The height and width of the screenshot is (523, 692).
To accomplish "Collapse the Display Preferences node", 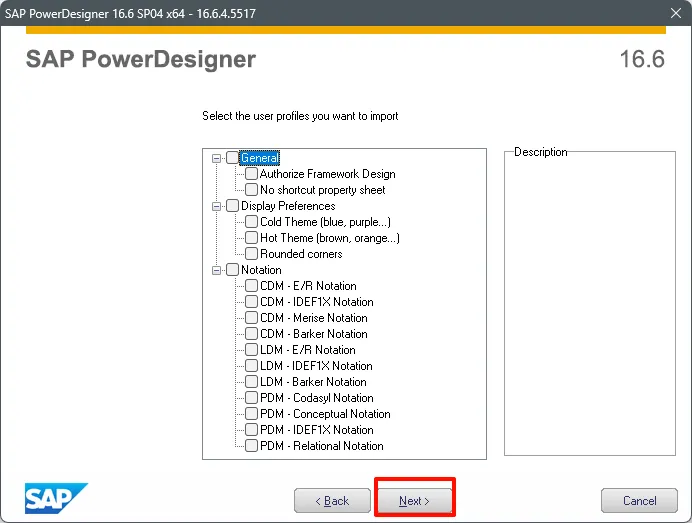I will pos(216,206).
